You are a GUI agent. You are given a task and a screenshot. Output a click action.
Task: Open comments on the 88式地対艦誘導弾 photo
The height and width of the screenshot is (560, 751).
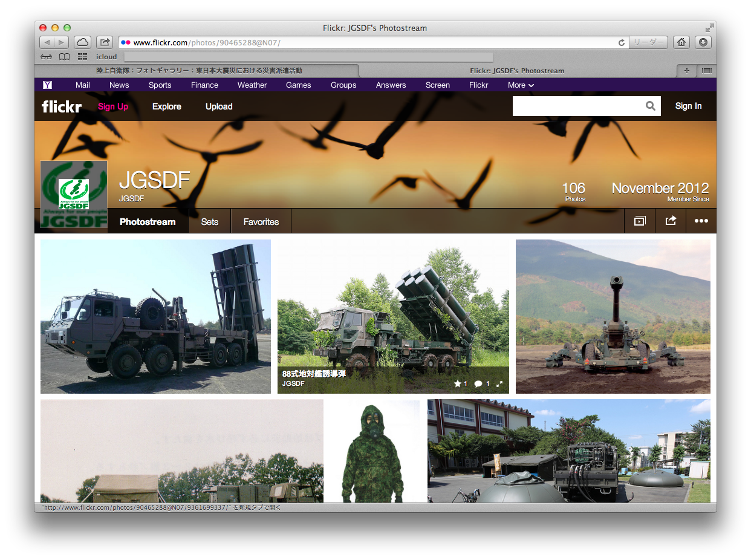tap(478, 383)
